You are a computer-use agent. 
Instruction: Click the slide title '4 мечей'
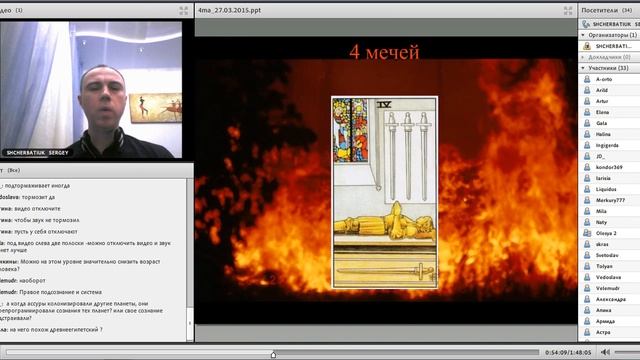[x=384, y=52]
